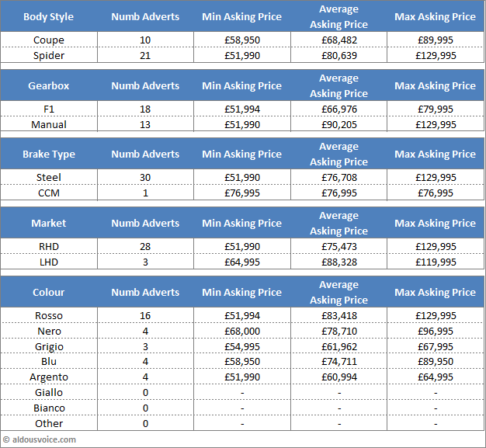
Task: Select the £80,639 Spider average price
Action: tap(339, 55)
